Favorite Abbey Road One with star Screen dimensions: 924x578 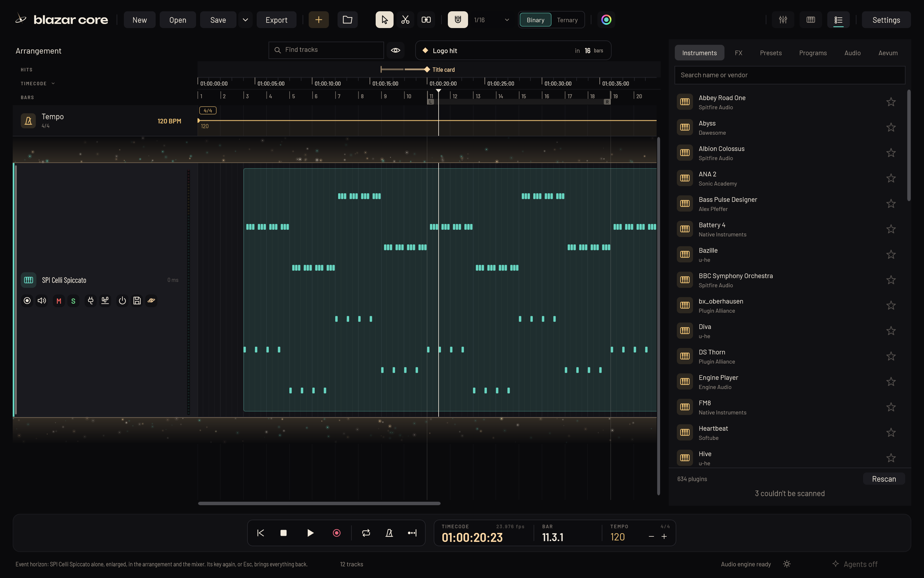point(891,102)
